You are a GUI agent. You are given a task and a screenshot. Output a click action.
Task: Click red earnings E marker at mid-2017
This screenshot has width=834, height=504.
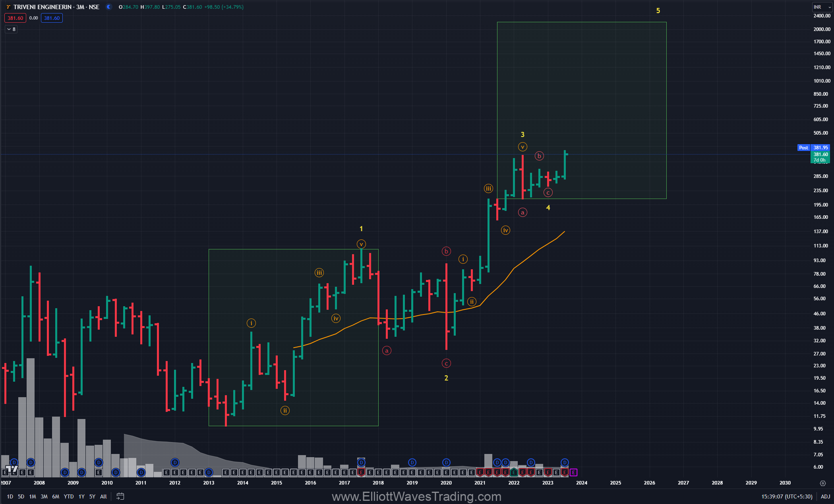[x=361, y=472]
